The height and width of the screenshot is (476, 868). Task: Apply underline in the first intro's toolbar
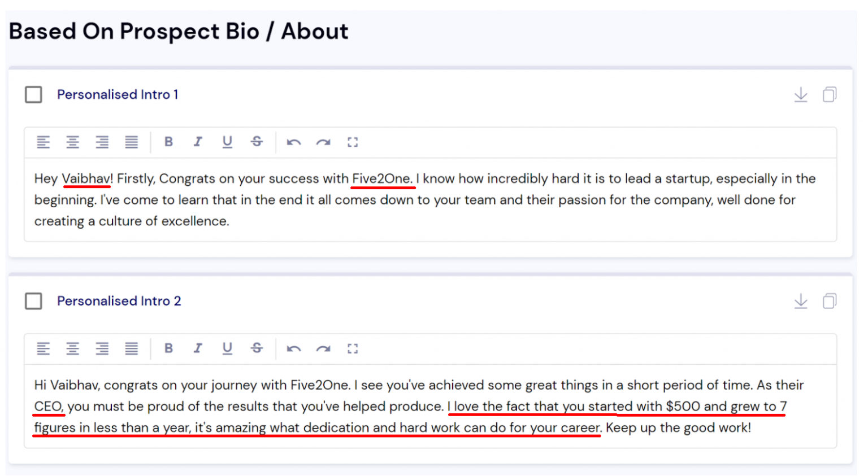tap(227, 142)
